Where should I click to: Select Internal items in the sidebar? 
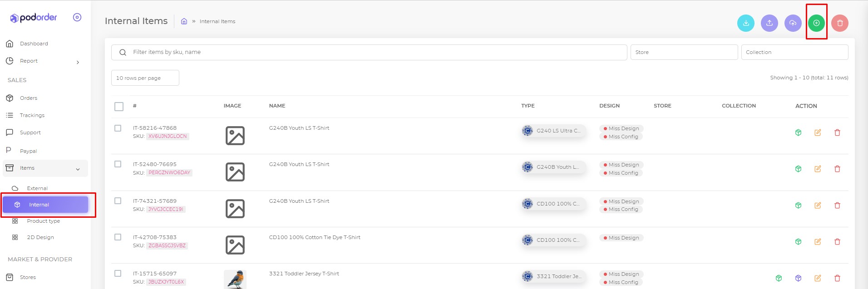click(45, 205)
